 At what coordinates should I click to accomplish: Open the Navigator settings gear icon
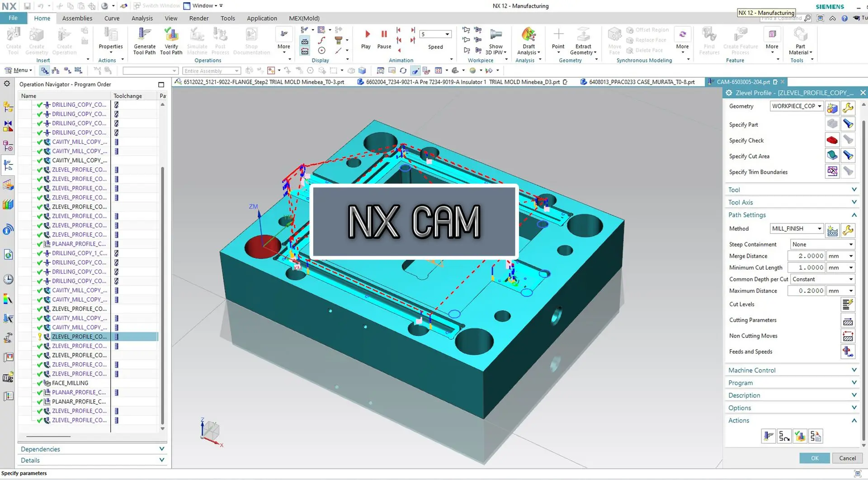(7, 84)
